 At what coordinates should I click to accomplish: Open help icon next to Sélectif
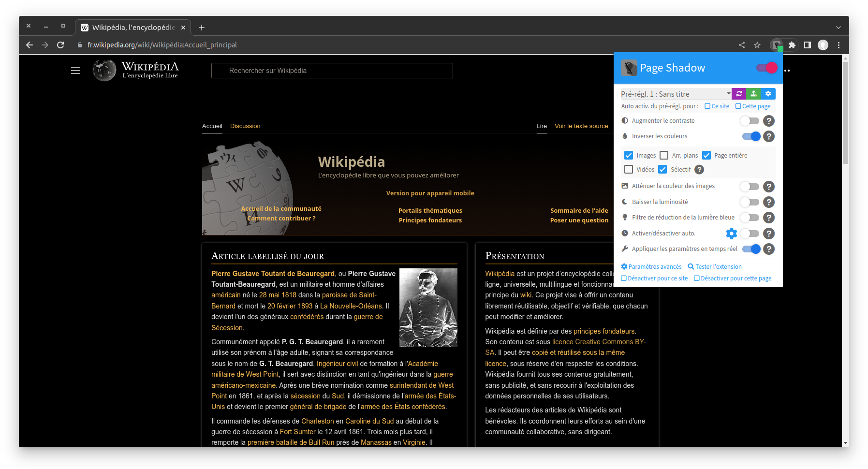tap(699, 170)
